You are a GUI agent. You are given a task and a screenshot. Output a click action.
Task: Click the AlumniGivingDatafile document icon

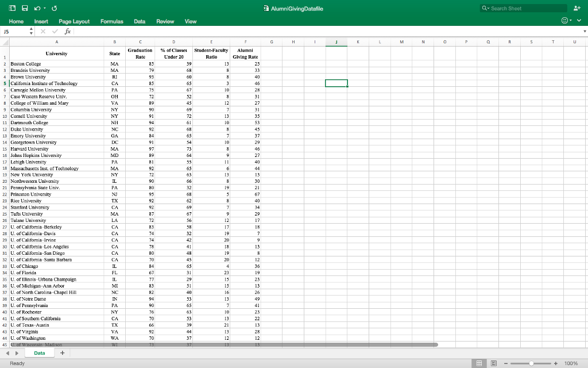pyautogui.click(x=266, y=8)
